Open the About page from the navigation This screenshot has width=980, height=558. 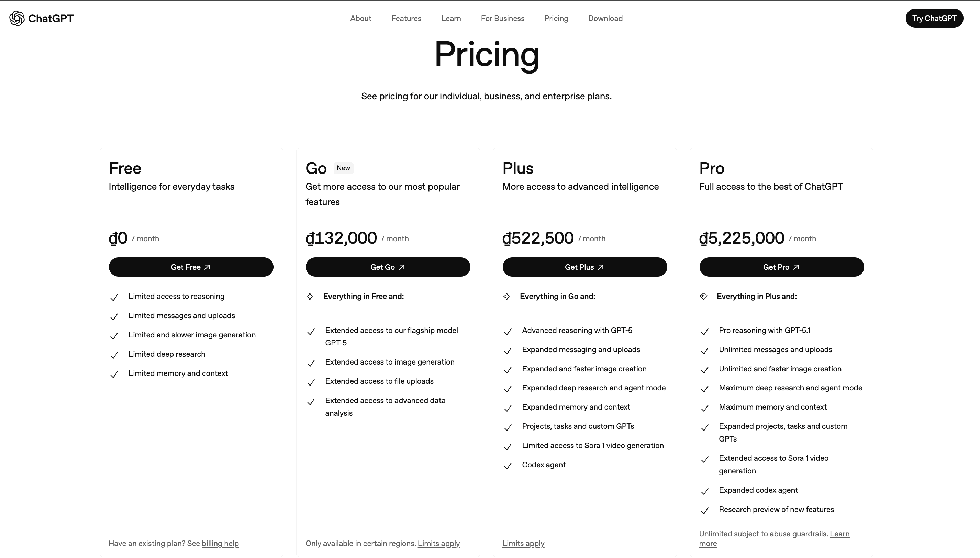[360, 18]
